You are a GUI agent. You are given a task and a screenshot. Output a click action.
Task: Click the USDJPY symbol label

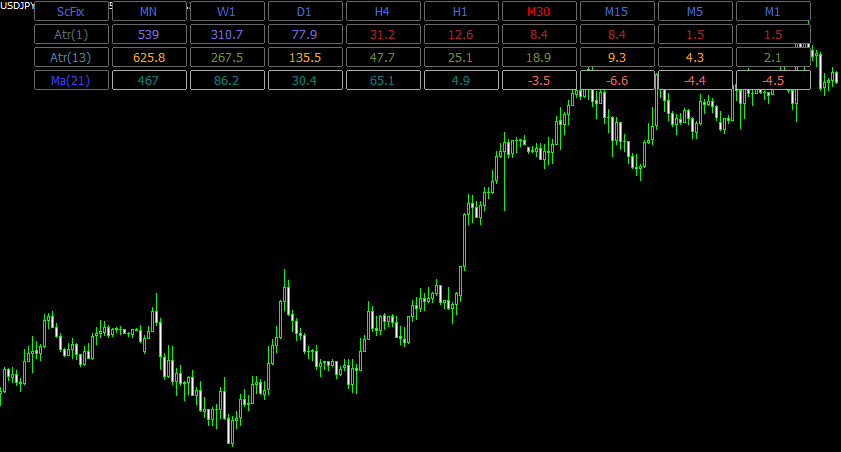click(17, 6)
